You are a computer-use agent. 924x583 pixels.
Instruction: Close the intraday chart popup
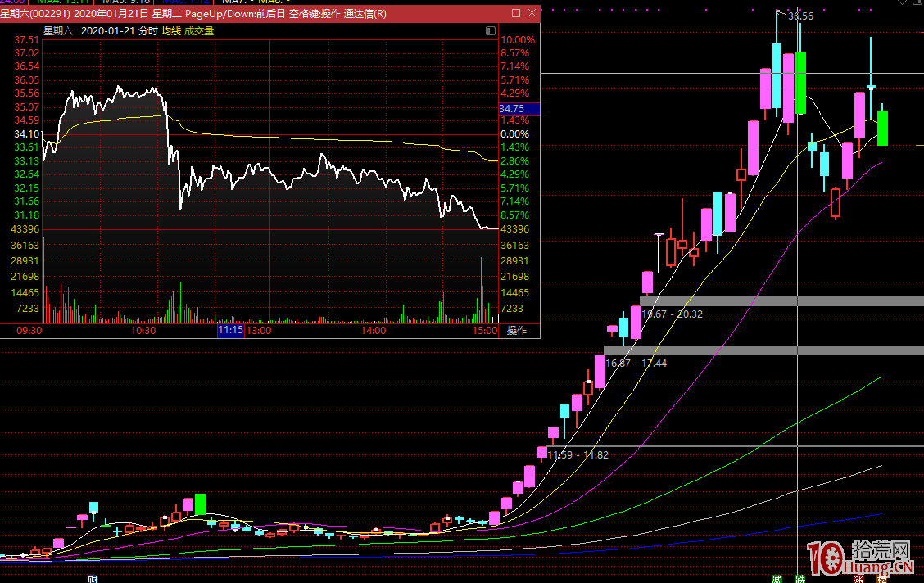532,14
